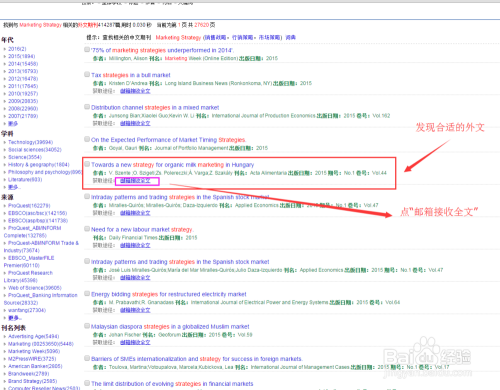The height and width of the screenshot is (390, 500).
Task: Filter by subject Philosophy and psychology
Action: (x=45, y=172)
